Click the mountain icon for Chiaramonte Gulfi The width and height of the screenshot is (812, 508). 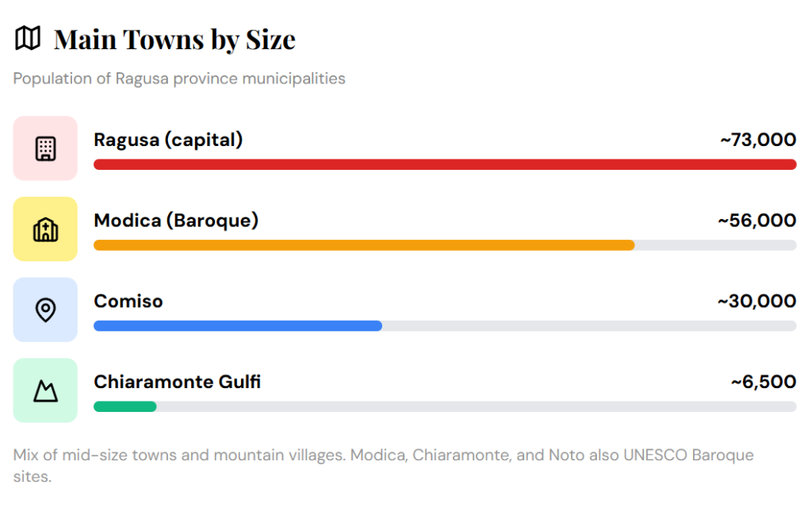[45, 391]
